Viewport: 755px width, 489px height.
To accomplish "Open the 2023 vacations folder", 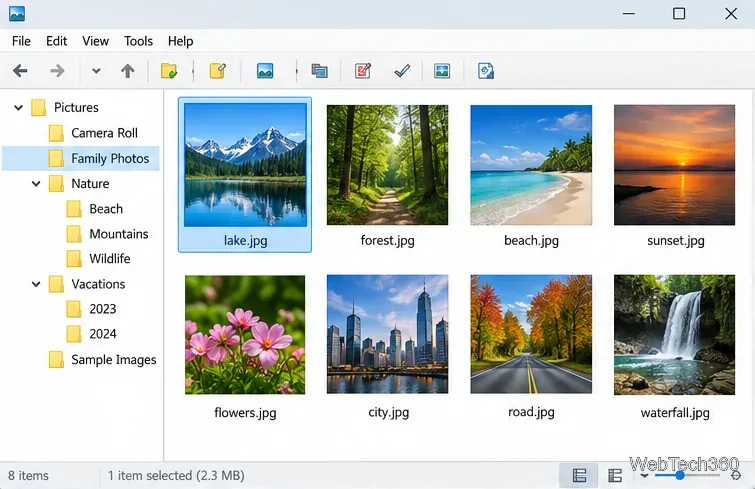I will [x=103, y=309].
